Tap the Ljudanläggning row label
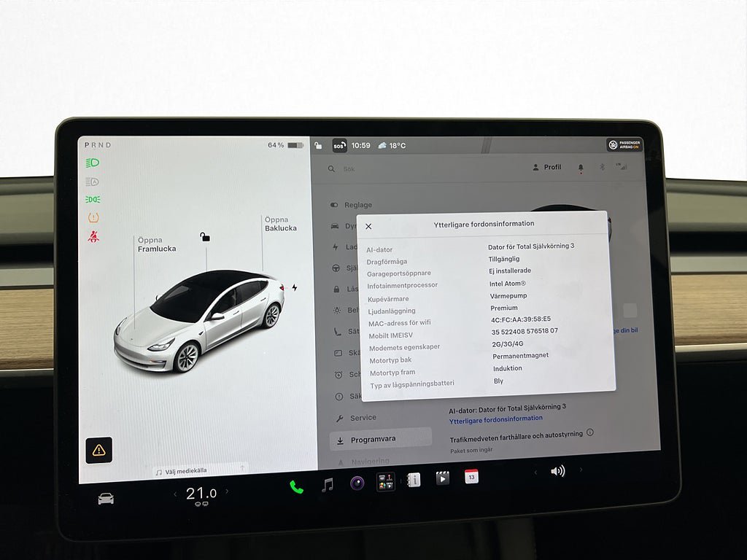This screenshot has width=747, height=560. tap(392, 311)
